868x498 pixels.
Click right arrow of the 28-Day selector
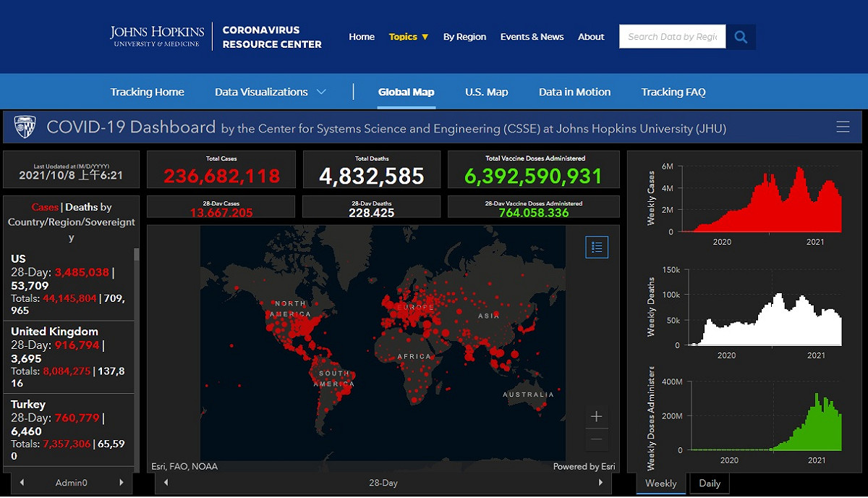[600, 482]
